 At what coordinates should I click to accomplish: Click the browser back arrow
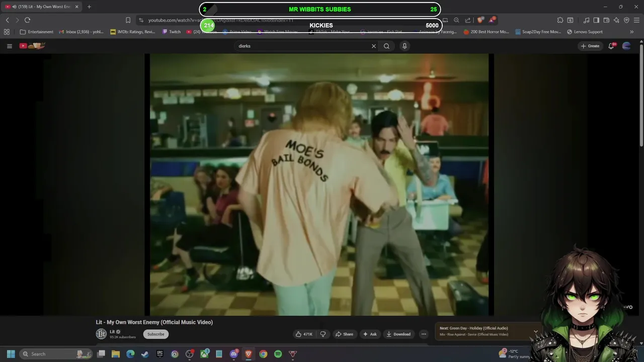point(8,20)
